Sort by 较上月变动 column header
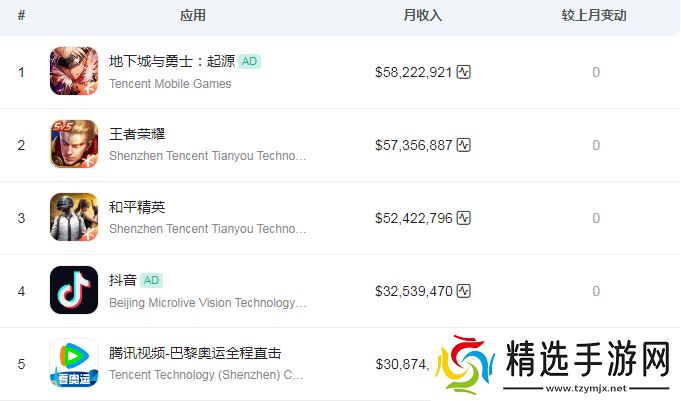This screenshot has width=681, height=401. point(595,16)
